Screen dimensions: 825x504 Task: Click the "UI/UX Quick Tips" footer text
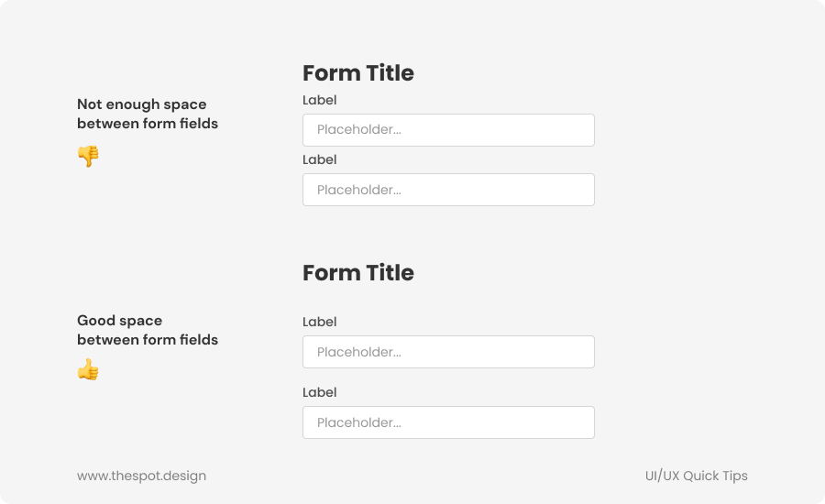[696, 476]
